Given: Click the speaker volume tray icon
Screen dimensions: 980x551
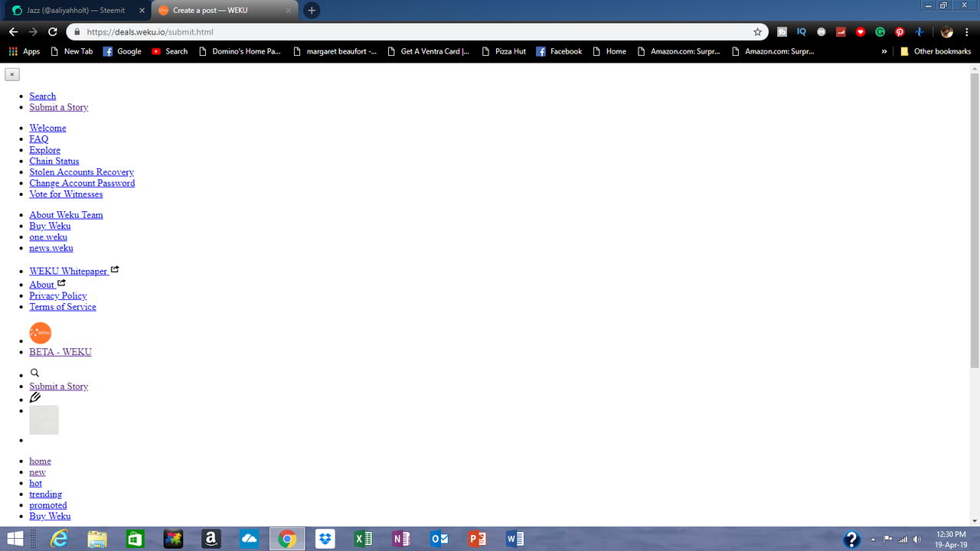Looking at the screenshot, I should click(917, 539).
